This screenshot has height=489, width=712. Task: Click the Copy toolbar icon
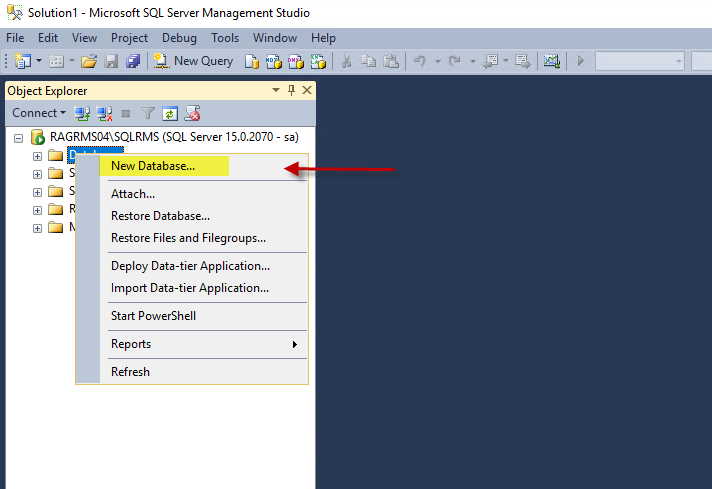[x=368, y=61]
